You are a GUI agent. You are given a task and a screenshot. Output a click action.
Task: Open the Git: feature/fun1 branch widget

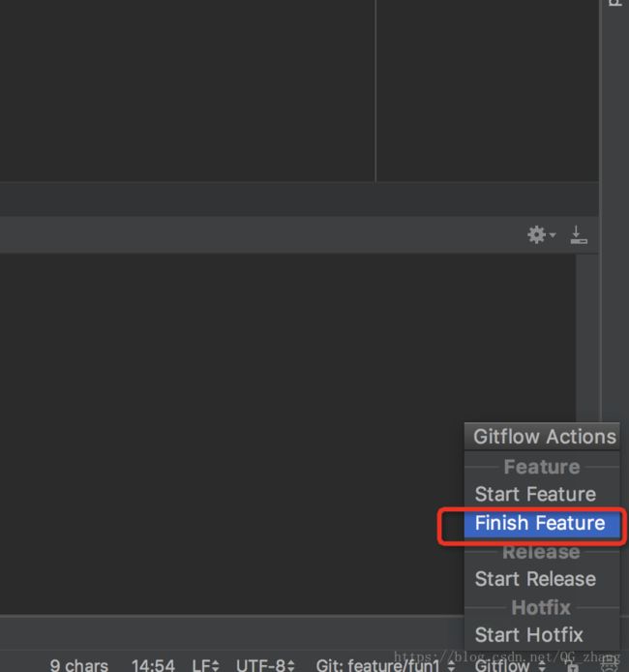point(385,665)
